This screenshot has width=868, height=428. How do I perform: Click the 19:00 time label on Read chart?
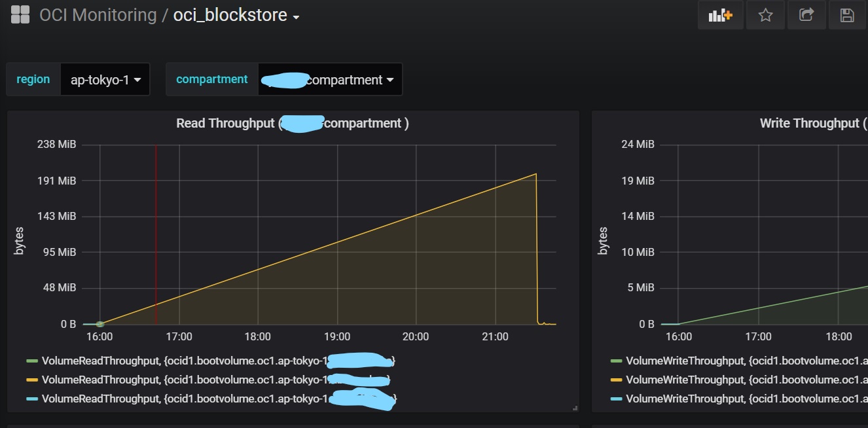coord(336,336)
